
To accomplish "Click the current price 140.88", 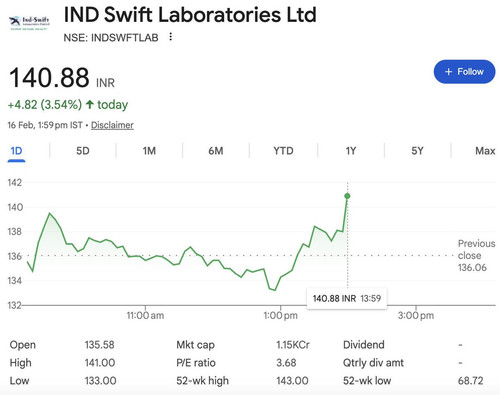I will click(49, 78).
